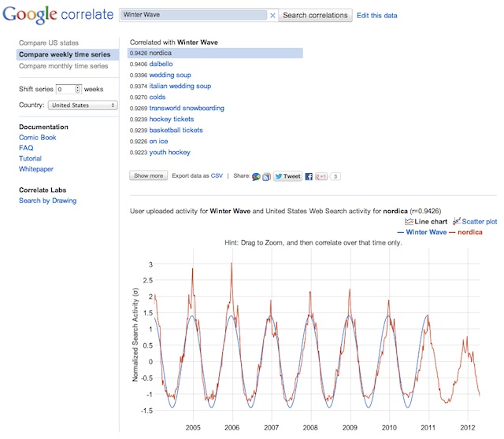Select the colds correlation result

tap(157, 97)
